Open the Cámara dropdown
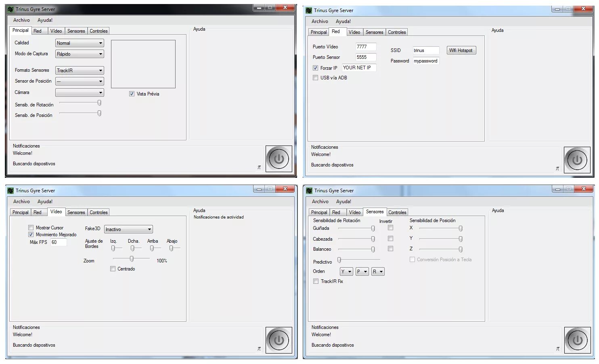Viewport: 599px width, 364px height. 80,93
